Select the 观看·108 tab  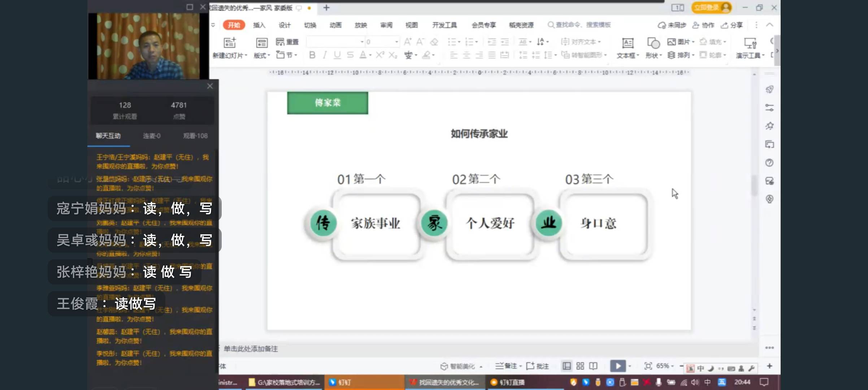tap(196, 136)
